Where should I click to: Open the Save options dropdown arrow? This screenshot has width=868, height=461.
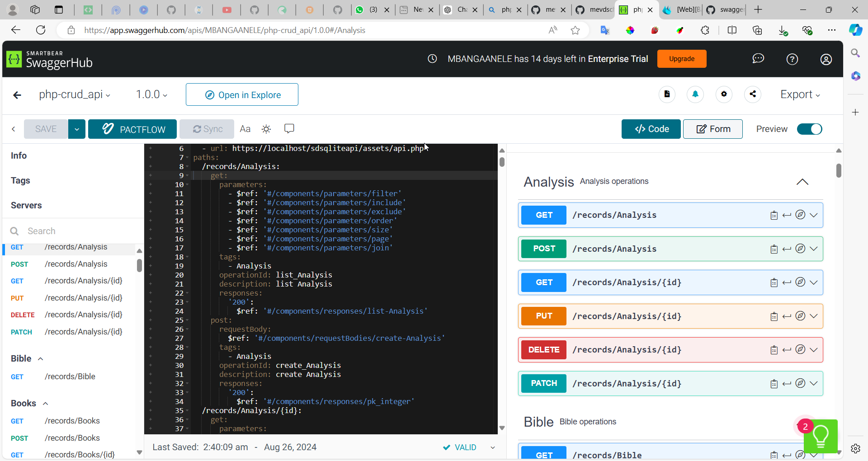click(77, 129)
